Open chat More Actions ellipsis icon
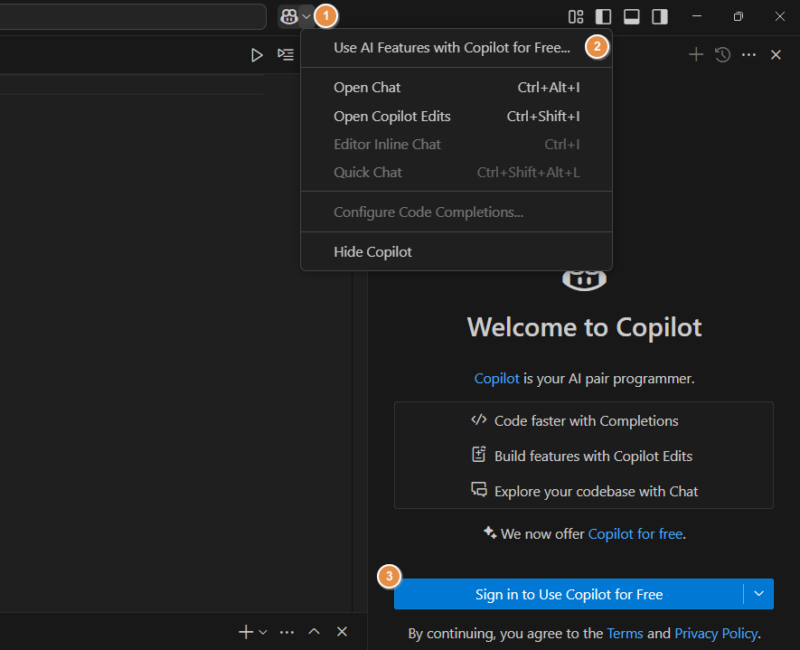 click(x=748, y=55)
